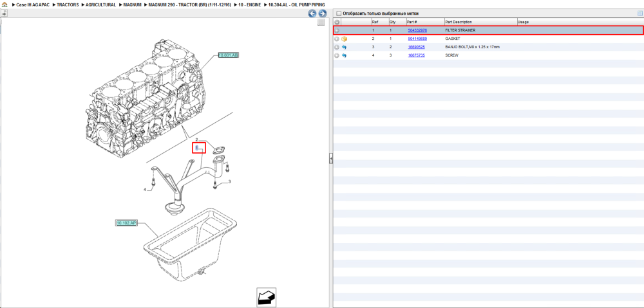Add FILTER STRAINER row via plus icon
This screenshot has height=308, width=644.
click(337, 30)
